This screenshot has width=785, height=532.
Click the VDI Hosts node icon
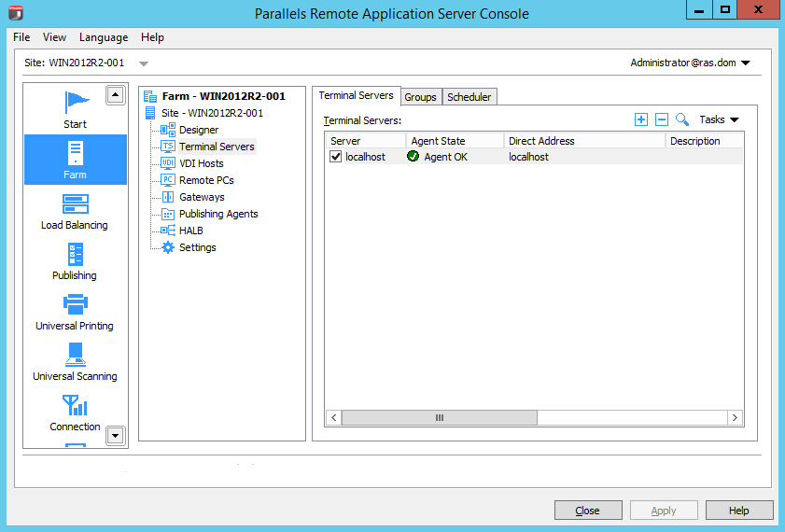point(168,163)
